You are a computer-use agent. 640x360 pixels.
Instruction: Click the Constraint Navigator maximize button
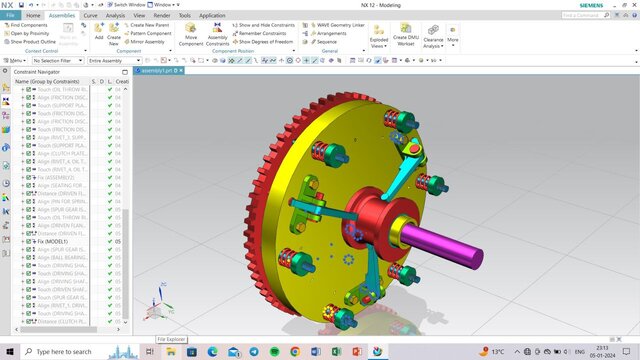125,72
